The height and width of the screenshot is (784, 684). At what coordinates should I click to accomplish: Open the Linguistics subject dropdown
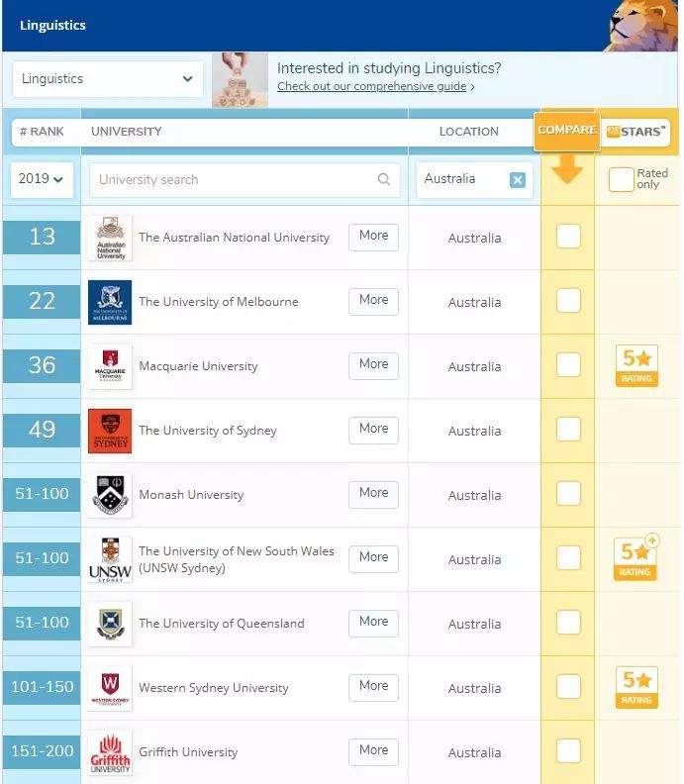coord(108,79)
